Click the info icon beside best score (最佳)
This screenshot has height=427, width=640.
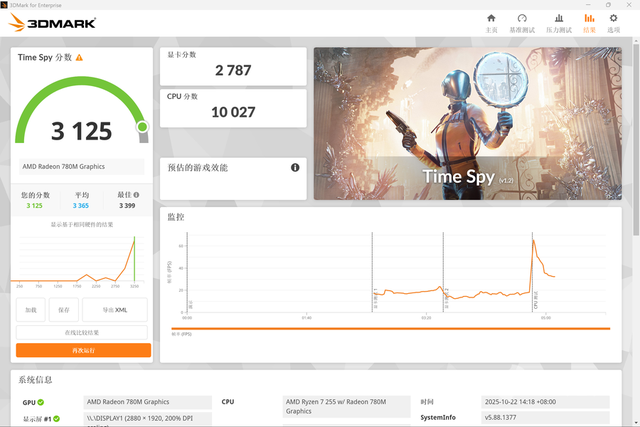tap(136, 195)
